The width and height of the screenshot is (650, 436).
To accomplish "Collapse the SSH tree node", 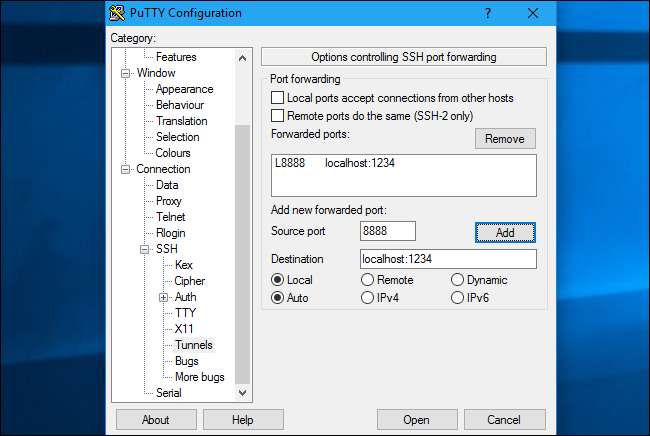I will coord(145,249).
